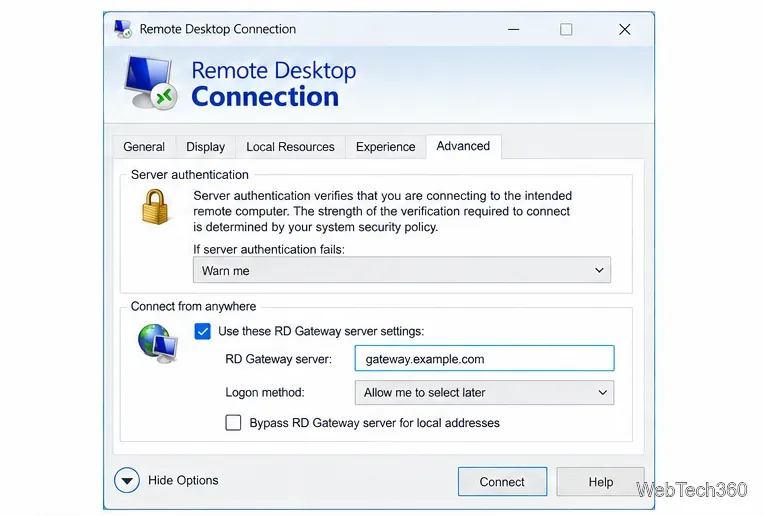Click the large monitor logo in the banner
The width and height of the screenshot is (764, 516).
[151, 83]
